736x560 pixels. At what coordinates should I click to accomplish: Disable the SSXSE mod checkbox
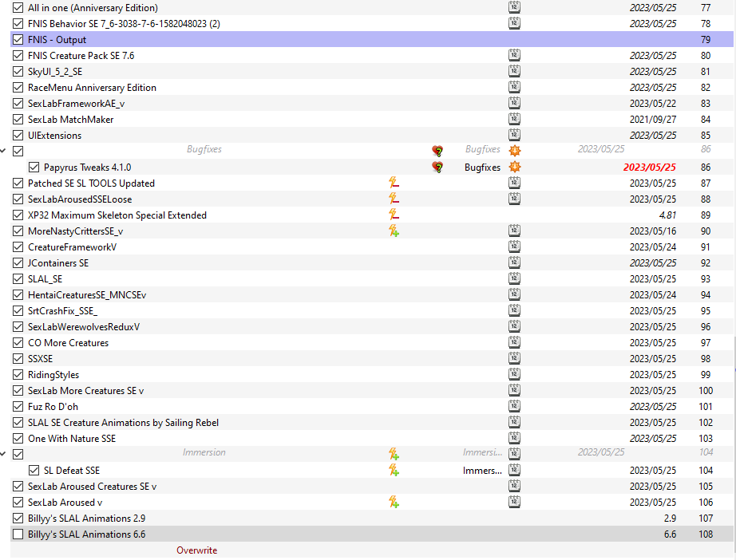(x=18, y=358)
